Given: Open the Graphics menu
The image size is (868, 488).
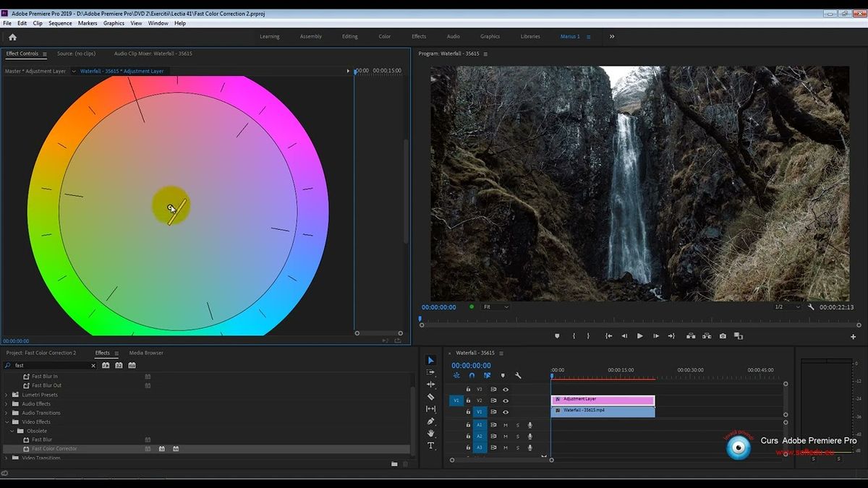Looking at the screenshot, I should [114, 23].
